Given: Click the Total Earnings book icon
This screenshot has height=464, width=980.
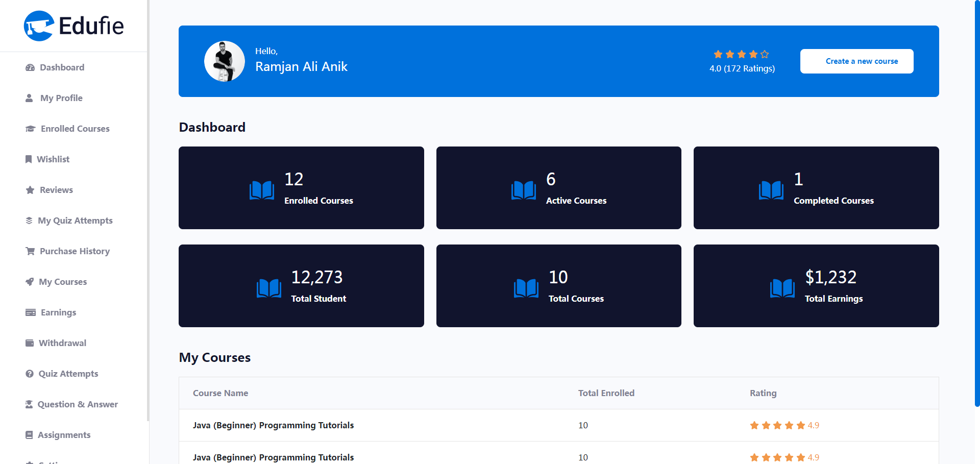Looking at the screenshot, I should (x=782, y=288).
